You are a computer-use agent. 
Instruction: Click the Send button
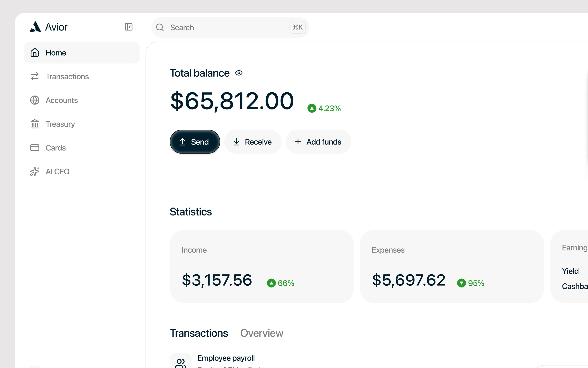[195, 142]
